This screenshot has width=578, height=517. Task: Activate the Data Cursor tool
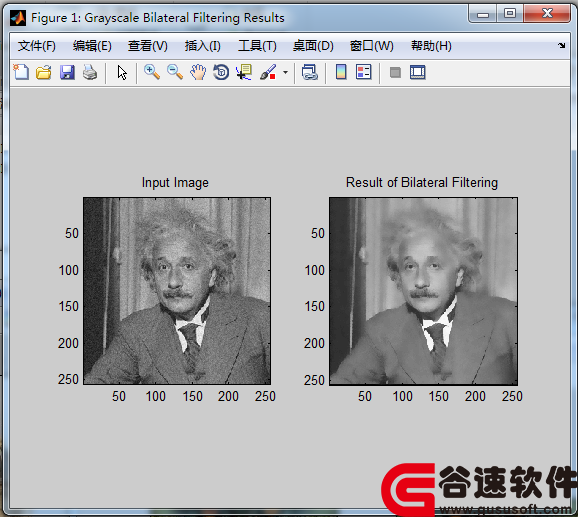244,72
